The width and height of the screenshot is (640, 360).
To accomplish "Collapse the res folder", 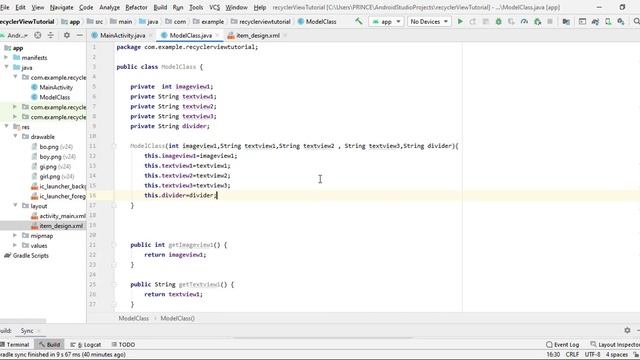I will tap(7, 127).
